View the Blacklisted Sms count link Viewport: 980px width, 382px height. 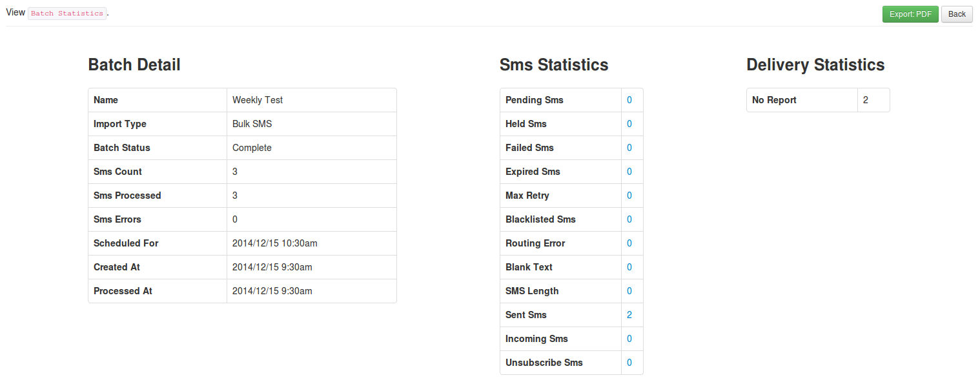pos(629,219)
